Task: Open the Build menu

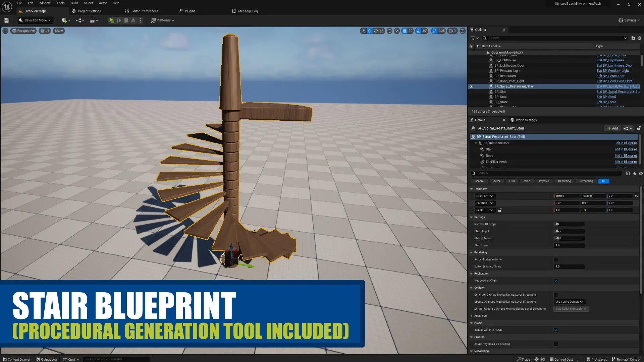Action: pos(74,3)
